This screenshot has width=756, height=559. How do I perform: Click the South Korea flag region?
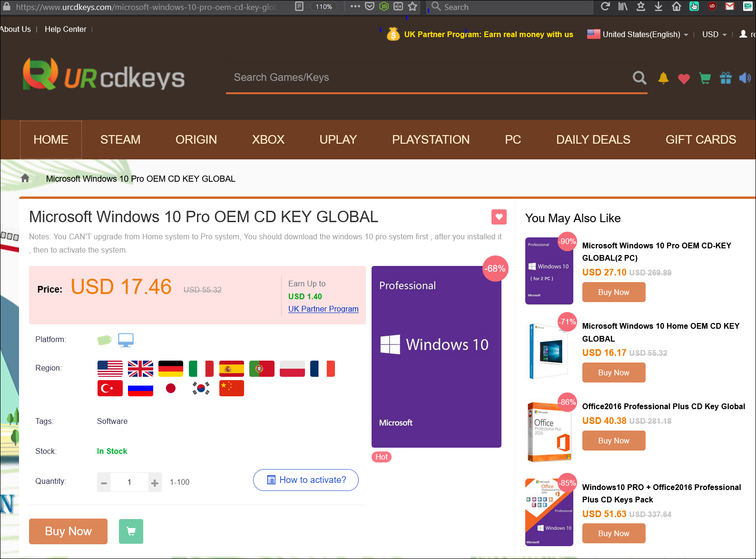201,388
